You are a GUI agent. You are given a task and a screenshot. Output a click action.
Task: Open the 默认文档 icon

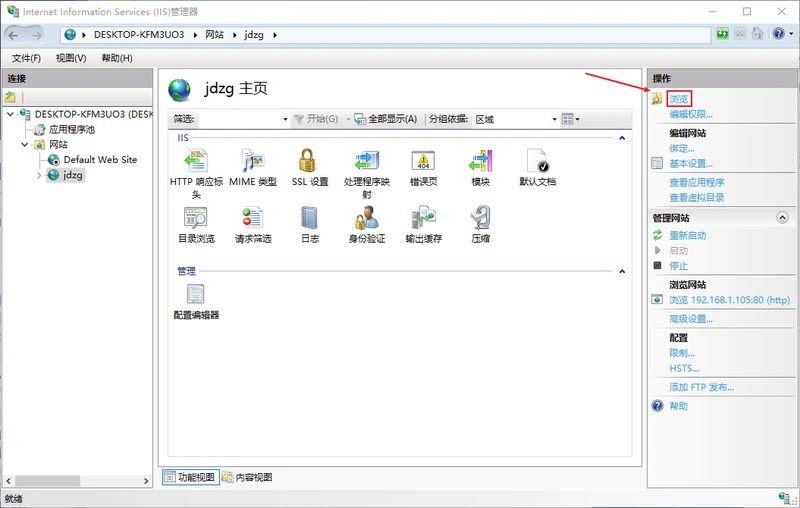click(537, 161)
